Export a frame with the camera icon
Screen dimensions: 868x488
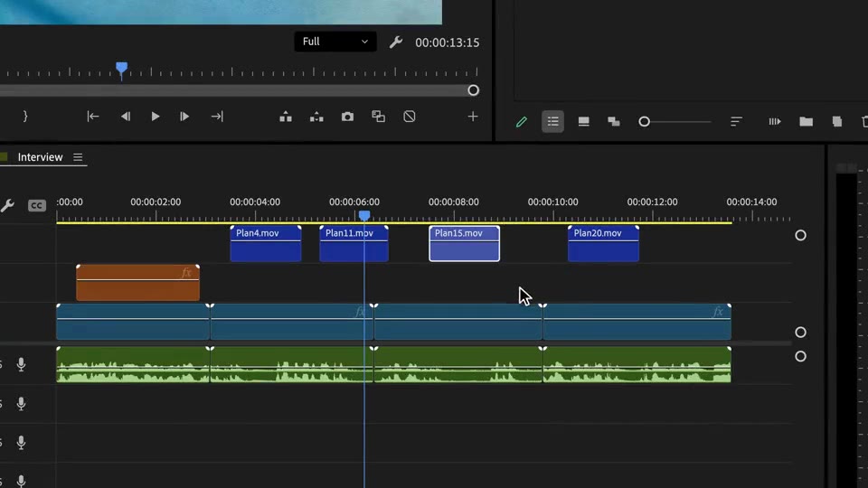(347, 117)
